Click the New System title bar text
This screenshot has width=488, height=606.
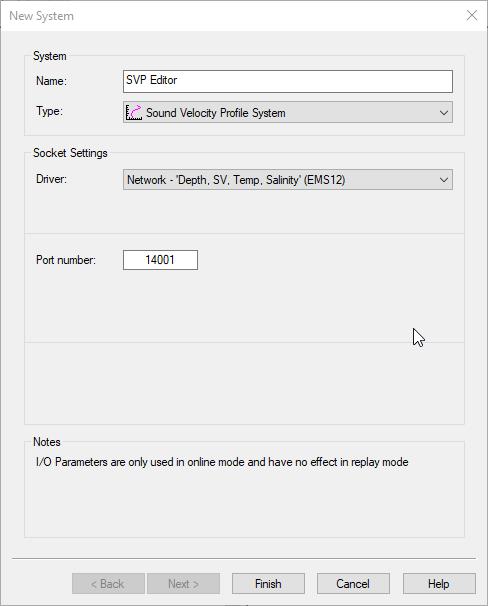point(41,16)
